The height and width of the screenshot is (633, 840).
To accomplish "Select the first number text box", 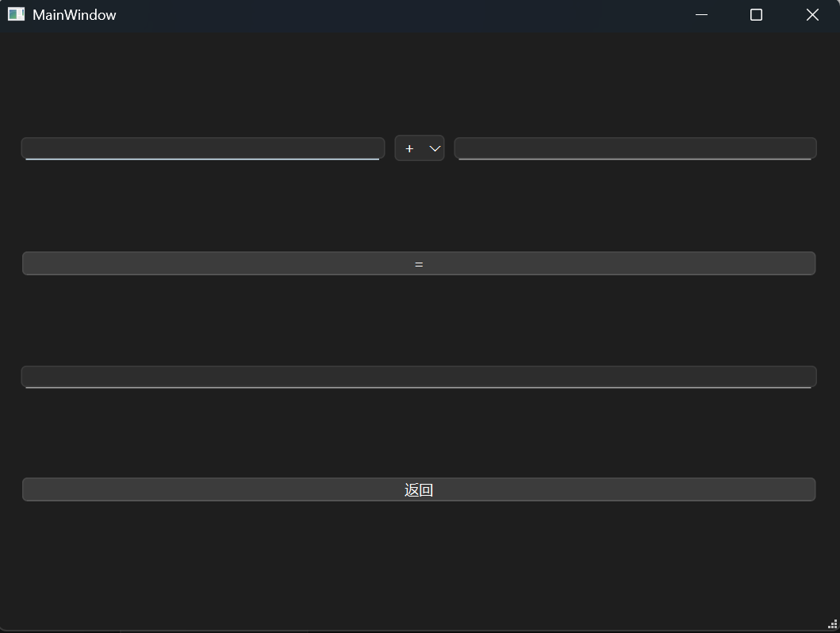I will [202, 148].
